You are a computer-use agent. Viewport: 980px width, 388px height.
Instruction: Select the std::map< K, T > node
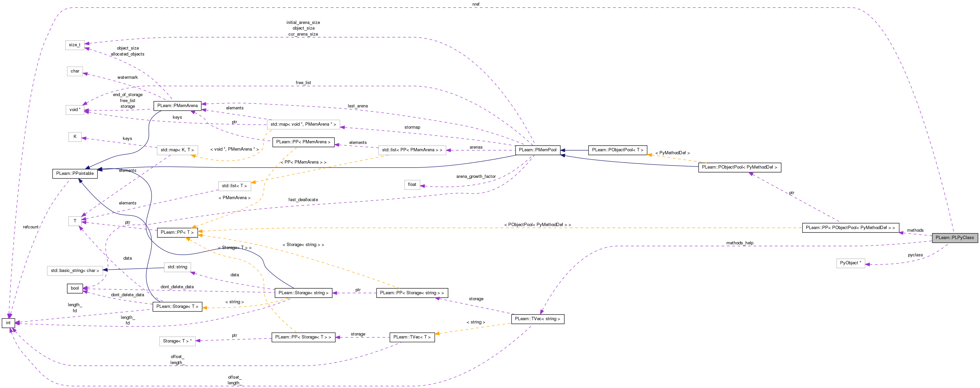pos(177,150)
